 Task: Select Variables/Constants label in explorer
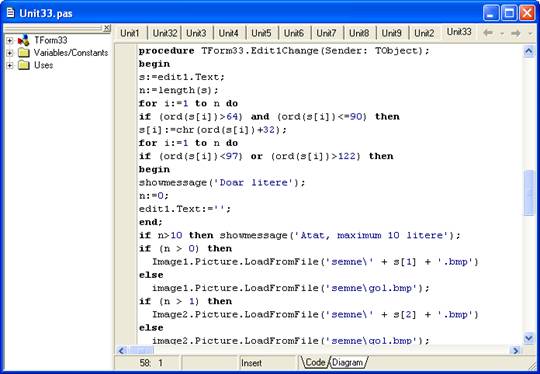click(71, 53)
